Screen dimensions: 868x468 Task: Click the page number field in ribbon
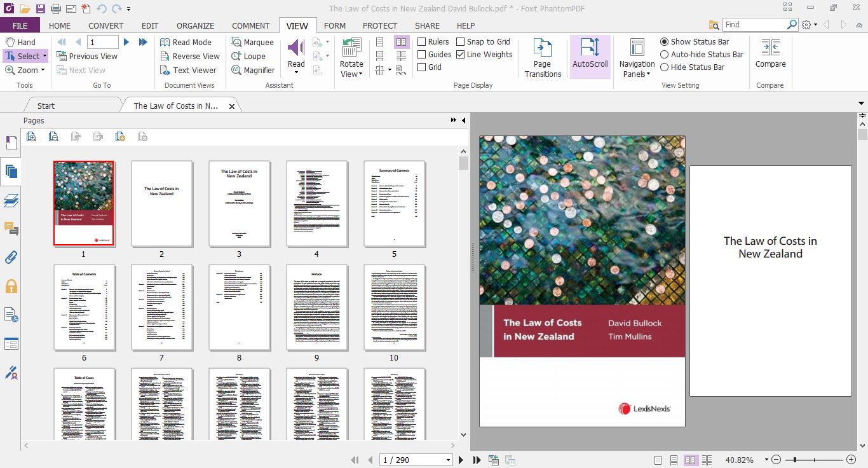(x=103, y=42)
